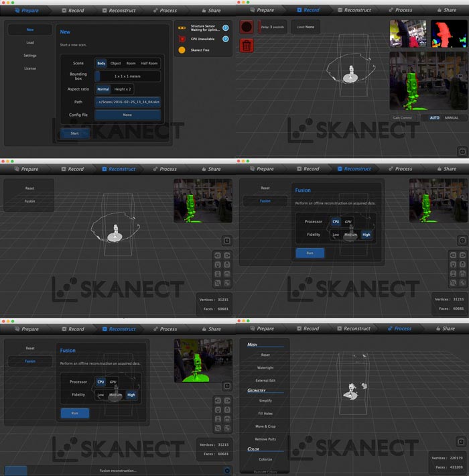The image size is (469, 476).
Task: Open the Record tab in the New scan window
Action: (73, 10)
